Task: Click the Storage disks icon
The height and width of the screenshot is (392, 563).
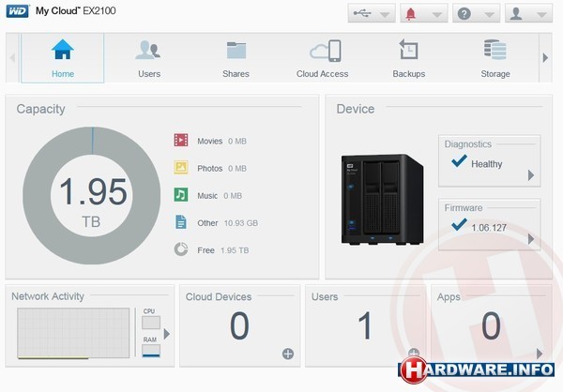Action: [495, 50]
